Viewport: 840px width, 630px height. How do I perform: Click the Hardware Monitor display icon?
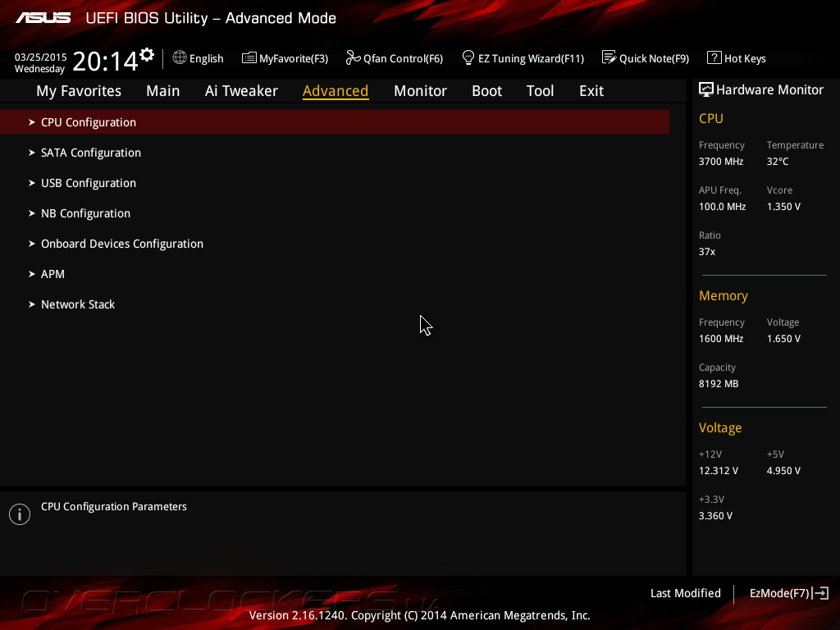706,89
